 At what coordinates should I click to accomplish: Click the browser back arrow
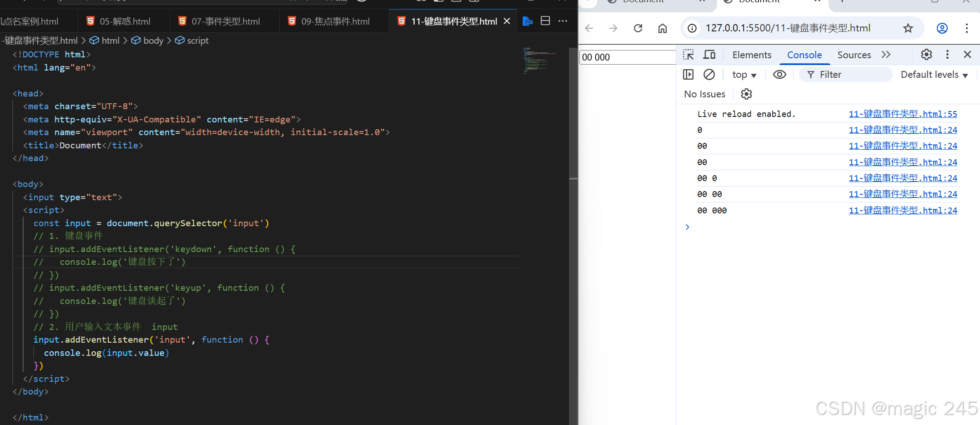point(589,28)
